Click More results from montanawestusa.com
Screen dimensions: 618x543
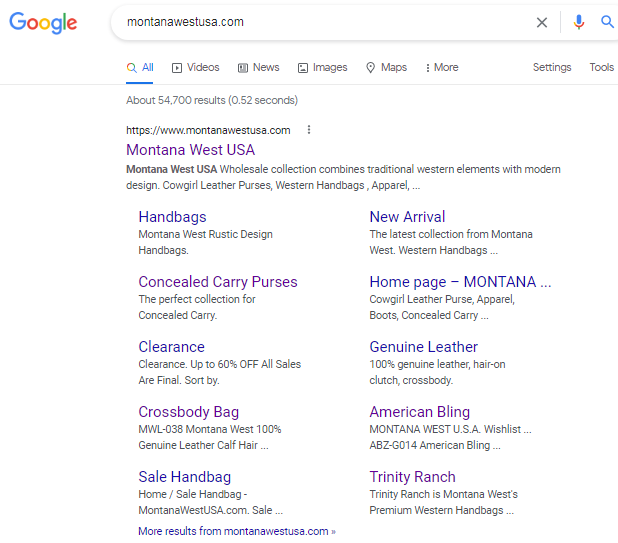[x=237, y=531]
